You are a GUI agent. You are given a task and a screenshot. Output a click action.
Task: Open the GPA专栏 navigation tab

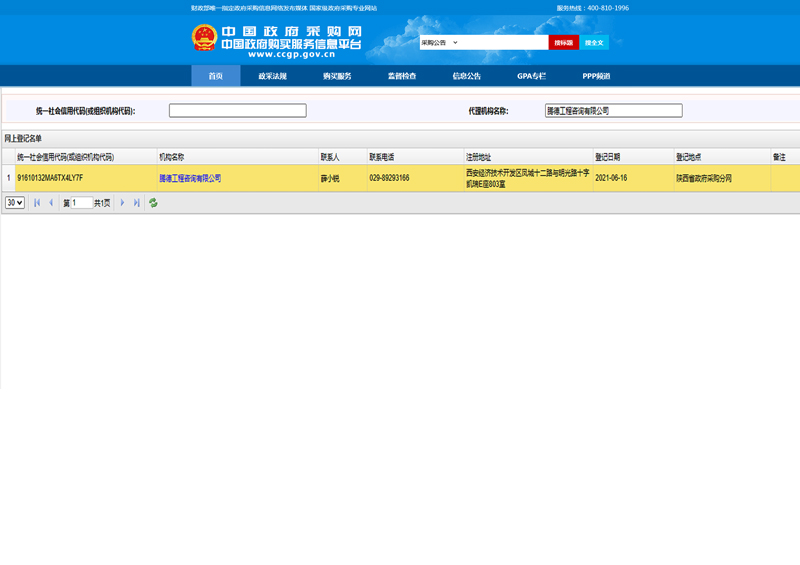point(531,76)
